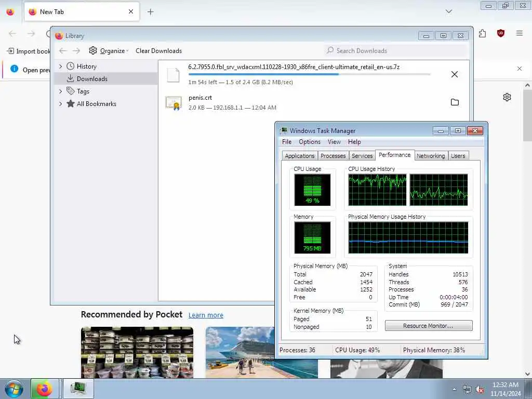Open the grocery shelf Pocket thumbnail
This screenshot has width=532, height=399.
tap(137, 353)
